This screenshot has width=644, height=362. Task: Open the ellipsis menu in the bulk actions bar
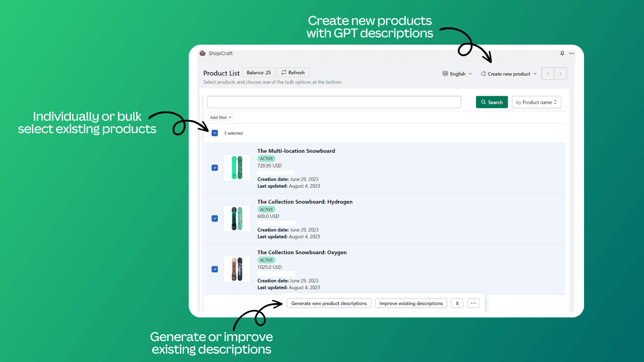[473, 303]
